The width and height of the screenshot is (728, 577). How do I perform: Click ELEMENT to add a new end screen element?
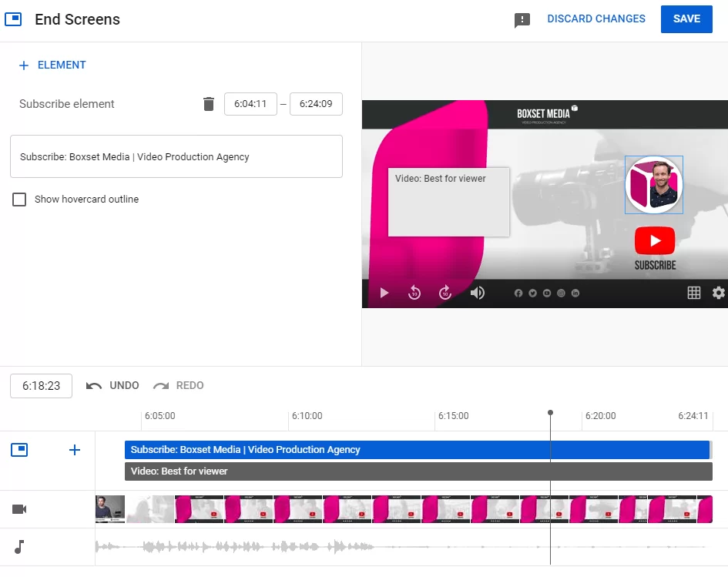tap(52, 65)
